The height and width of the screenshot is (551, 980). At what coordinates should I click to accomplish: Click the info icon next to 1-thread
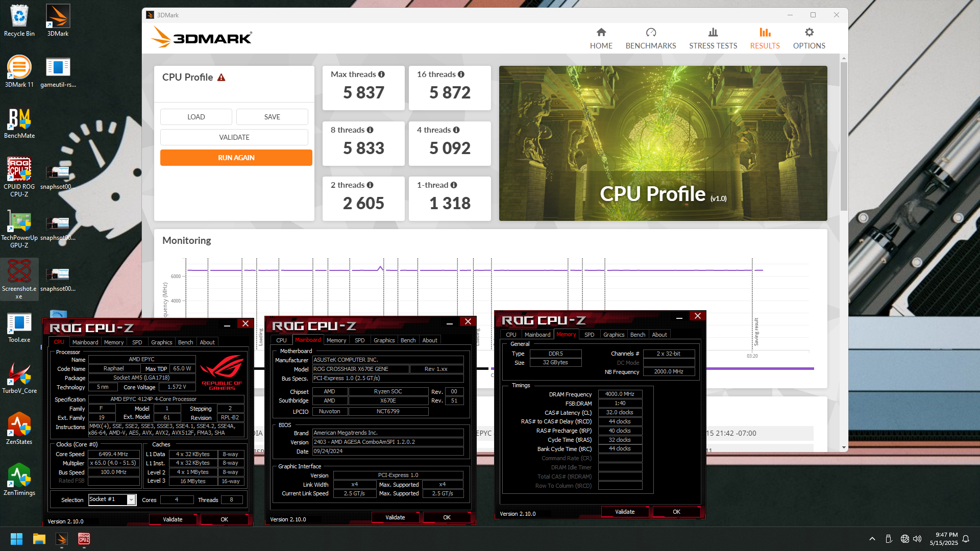(x=454, y=185)
